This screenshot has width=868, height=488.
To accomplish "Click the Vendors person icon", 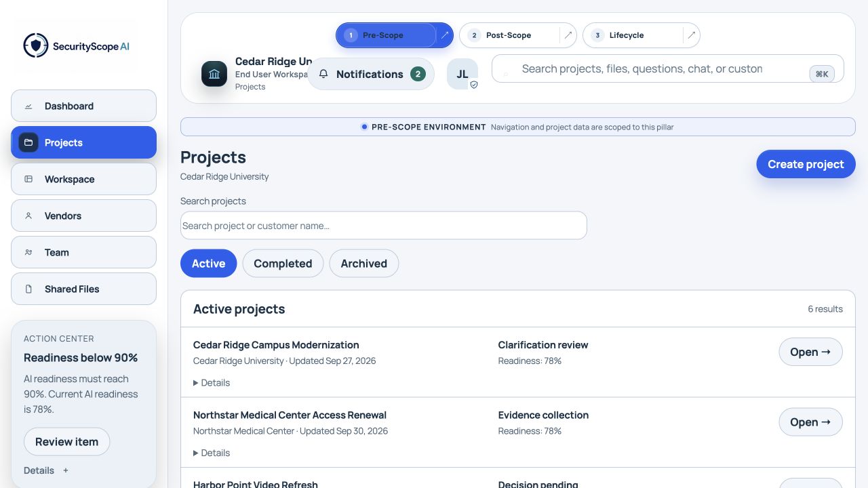I will 28,216.
